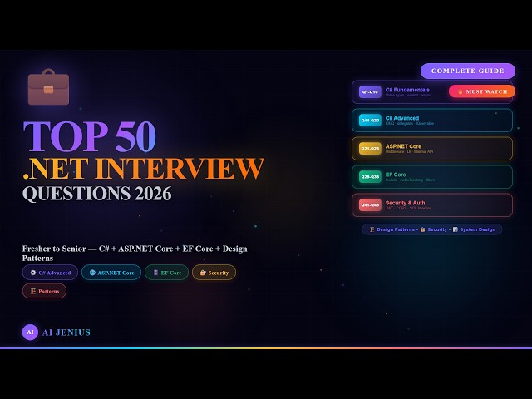Viewport: 532px width, 399px height.
Task: Click the green EF Core question badge
Action: [x=370, y=177]
